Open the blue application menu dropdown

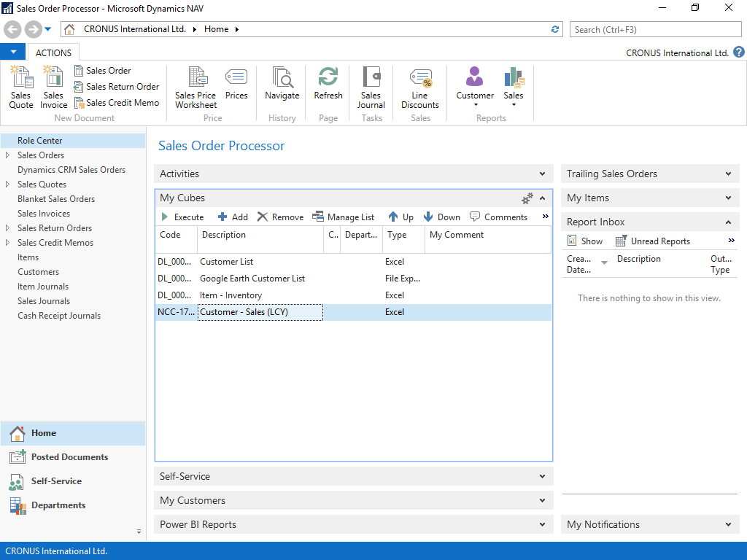pos(13,52)
